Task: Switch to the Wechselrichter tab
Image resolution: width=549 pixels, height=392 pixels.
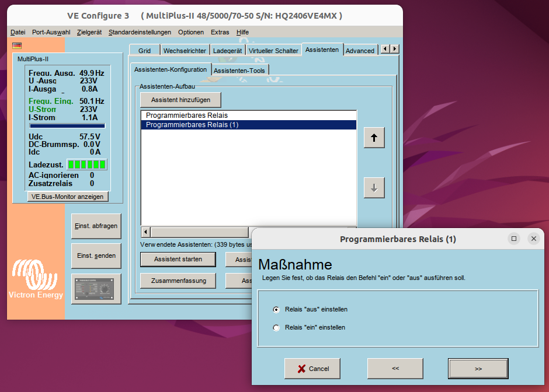Action: click(185, 50)
